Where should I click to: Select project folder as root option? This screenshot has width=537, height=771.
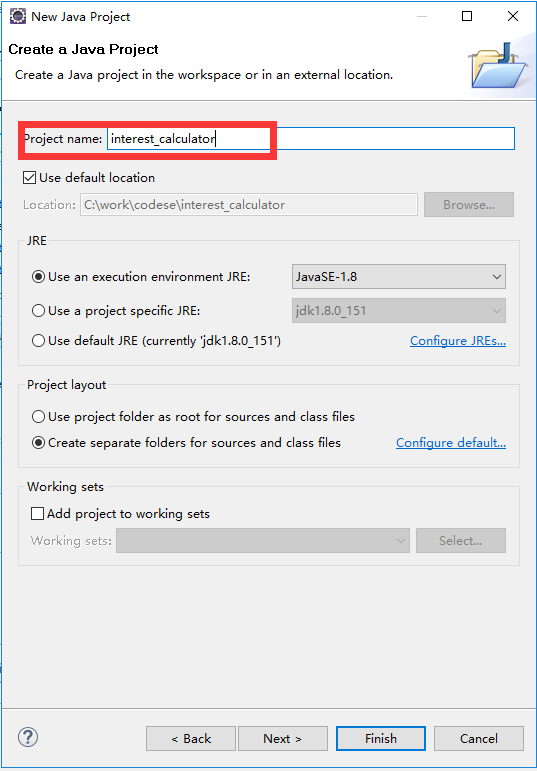(38, 417)
